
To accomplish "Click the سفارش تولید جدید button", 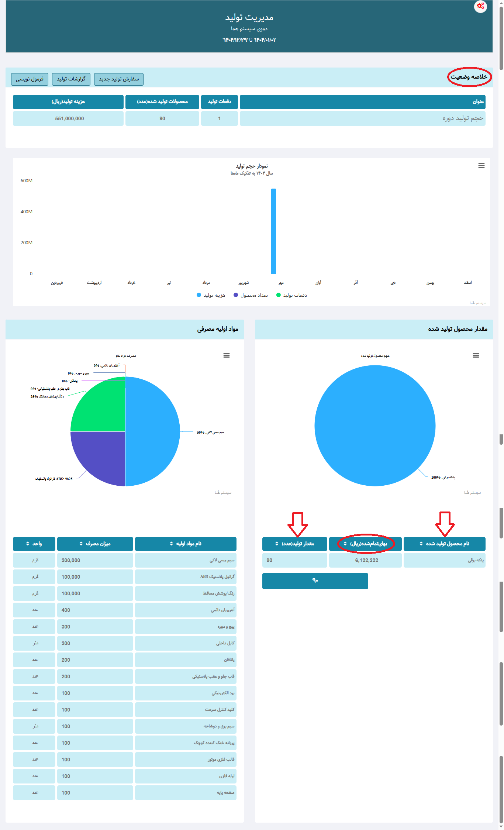I will [119, 79].
